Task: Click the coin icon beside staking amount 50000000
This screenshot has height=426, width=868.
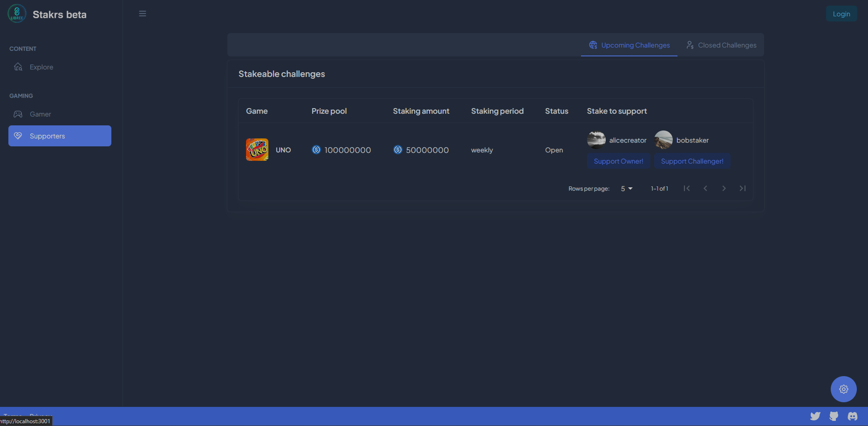Action: coord(398,150)
